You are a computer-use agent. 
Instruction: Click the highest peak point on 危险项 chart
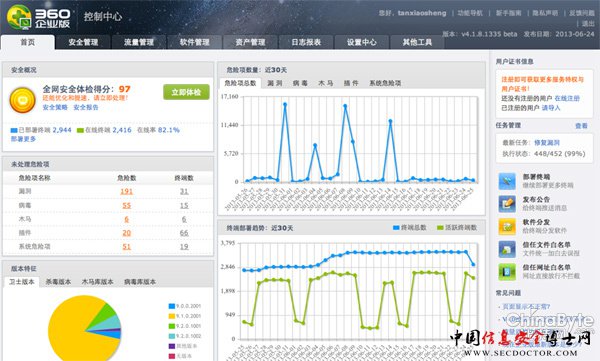(285, 104)
